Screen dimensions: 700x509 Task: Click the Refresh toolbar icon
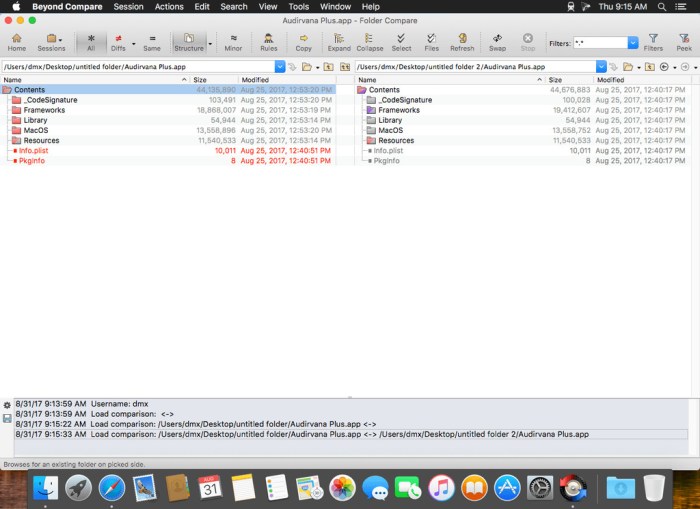(462, 41)
